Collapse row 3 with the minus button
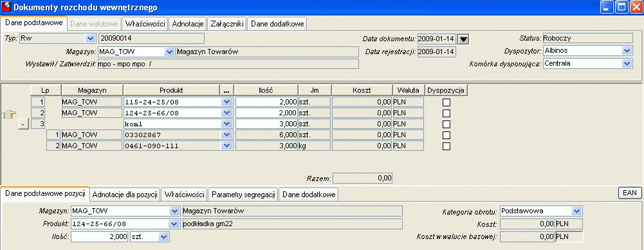Image resolution: width=644 pixels, height=250 pixels. 24,124
